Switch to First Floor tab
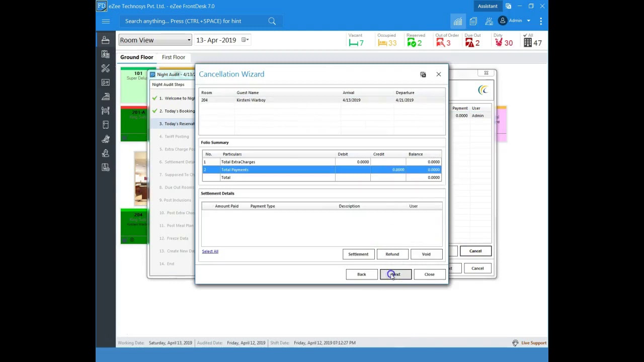Image resolution: width=644 pixels, height=362 pixels. tap(174, 57)
